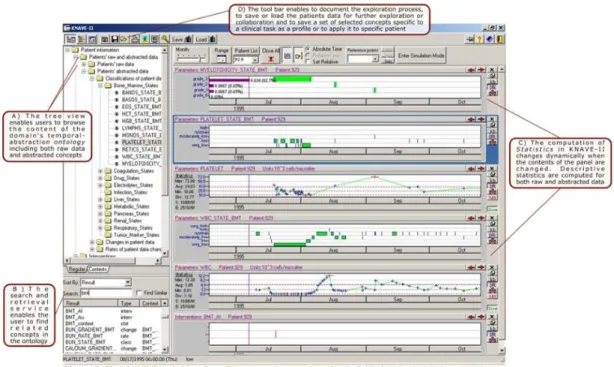
Task: Open the Patient List dropdown
Action: click(x=255, y=60)
